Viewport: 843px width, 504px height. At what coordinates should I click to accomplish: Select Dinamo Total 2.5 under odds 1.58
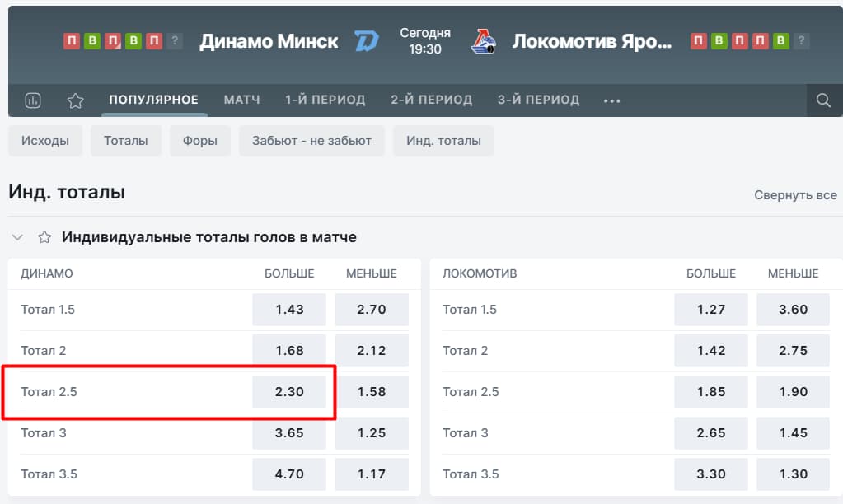coord(372,392)
